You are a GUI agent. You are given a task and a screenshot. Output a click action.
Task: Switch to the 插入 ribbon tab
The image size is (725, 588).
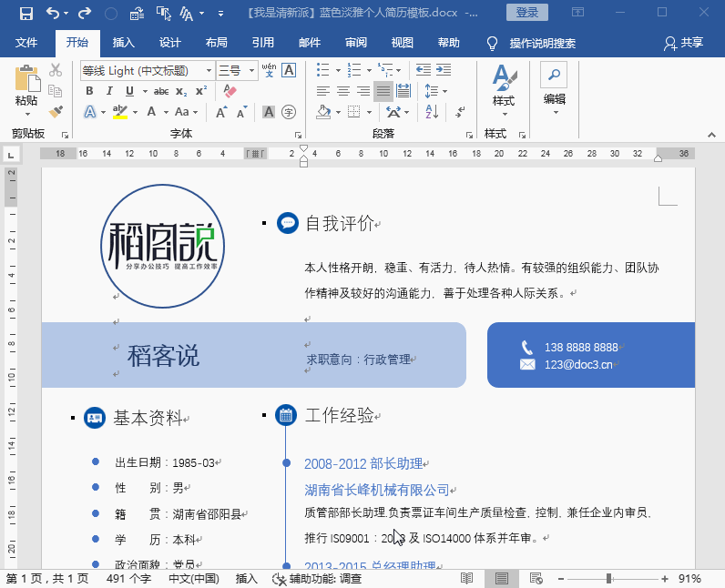pos(124,43)
